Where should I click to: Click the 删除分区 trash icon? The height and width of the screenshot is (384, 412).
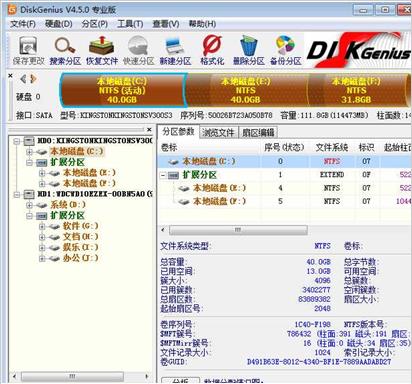point(249,50)
